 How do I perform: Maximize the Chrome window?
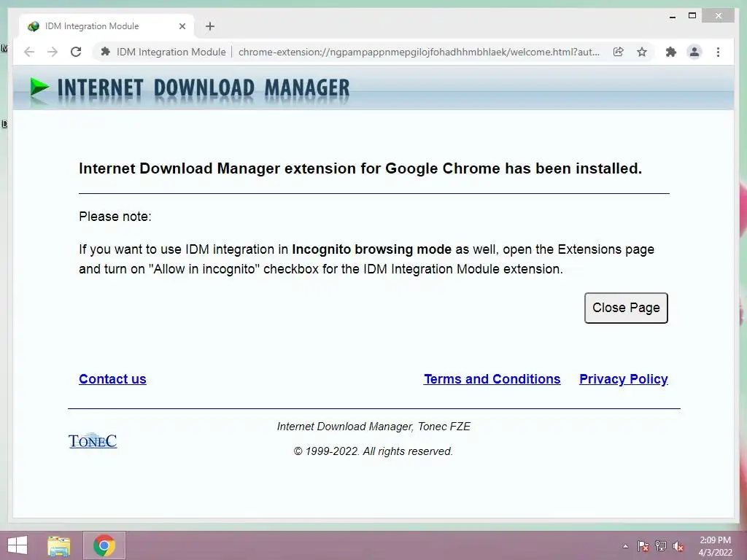tap(692, 16)
